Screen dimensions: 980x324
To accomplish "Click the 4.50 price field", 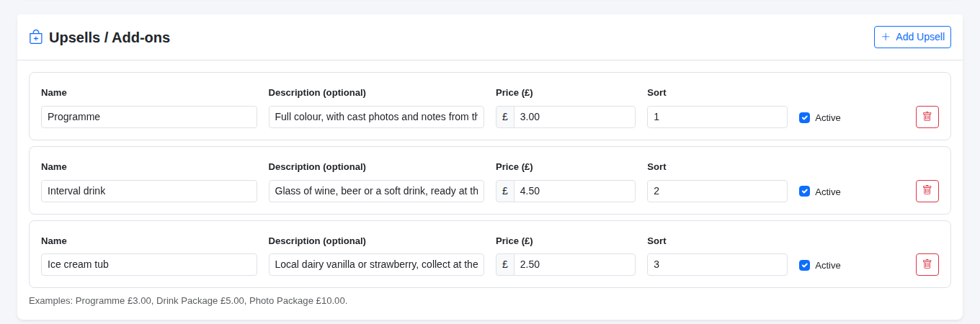I will point(574,191).
